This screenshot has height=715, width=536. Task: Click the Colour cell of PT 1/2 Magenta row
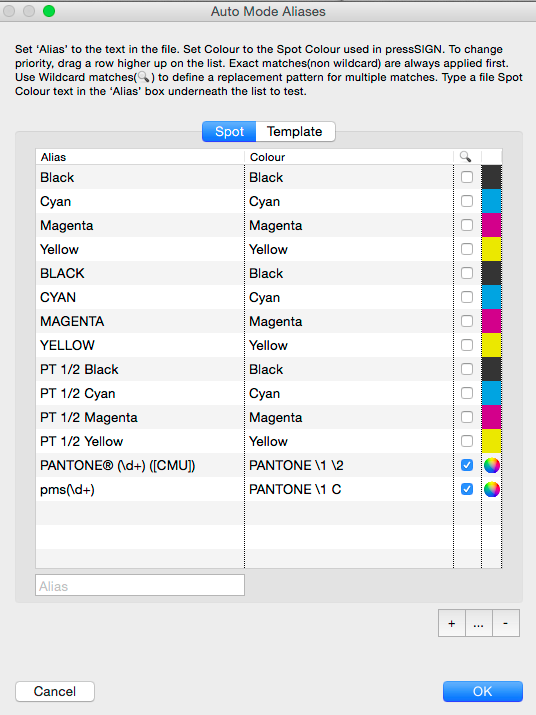click(349, 417)
